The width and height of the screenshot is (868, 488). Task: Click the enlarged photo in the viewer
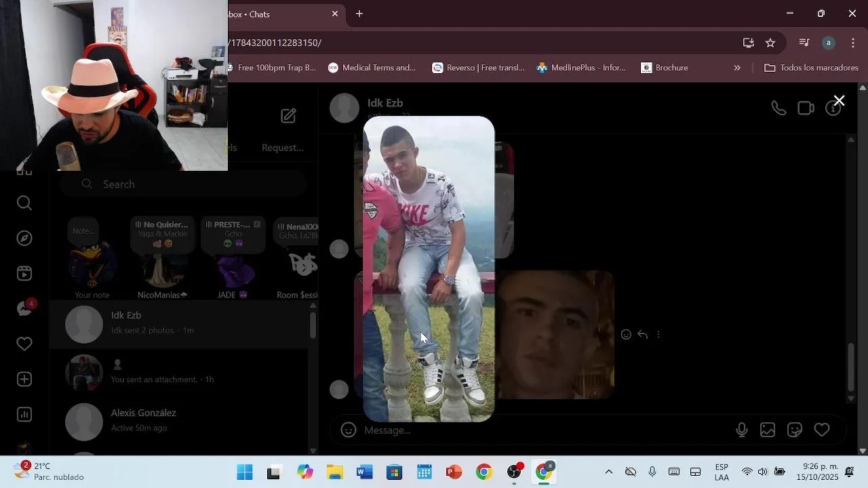(x=429, y=269)
